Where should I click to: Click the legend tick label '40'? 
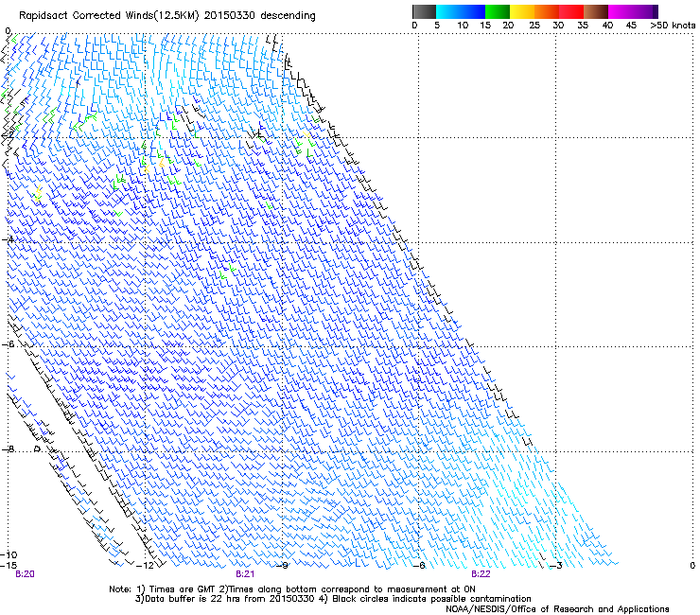[607, 26]
